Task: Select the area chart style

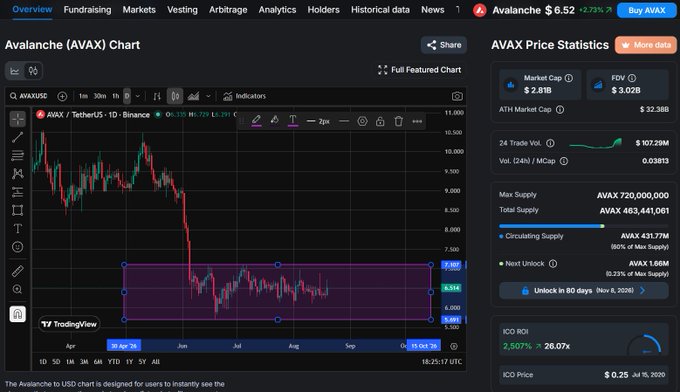Action: point(193,96)
